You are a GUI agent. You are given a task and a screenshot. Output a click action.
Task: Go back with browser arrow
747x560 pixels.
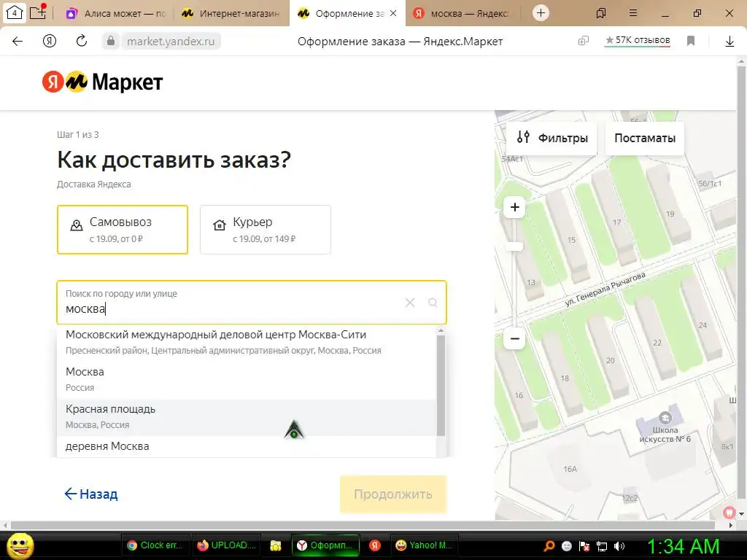(18, 42)
